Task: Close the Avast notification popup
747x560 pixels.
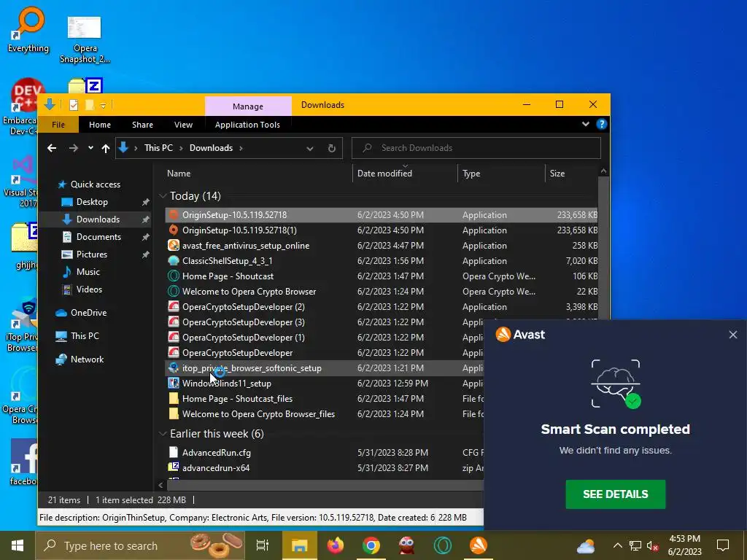Action: (x=732, y=335)
